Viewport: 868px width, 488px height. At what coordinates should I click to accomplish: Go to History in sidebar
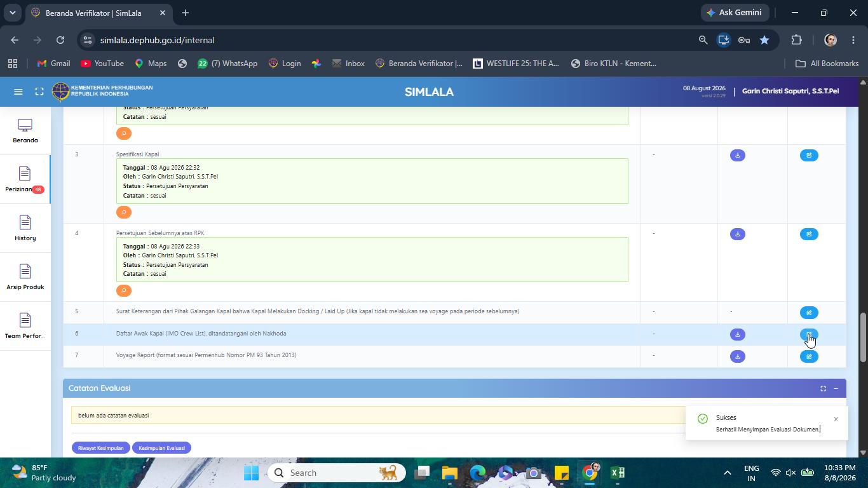click(x=25, y=229)
